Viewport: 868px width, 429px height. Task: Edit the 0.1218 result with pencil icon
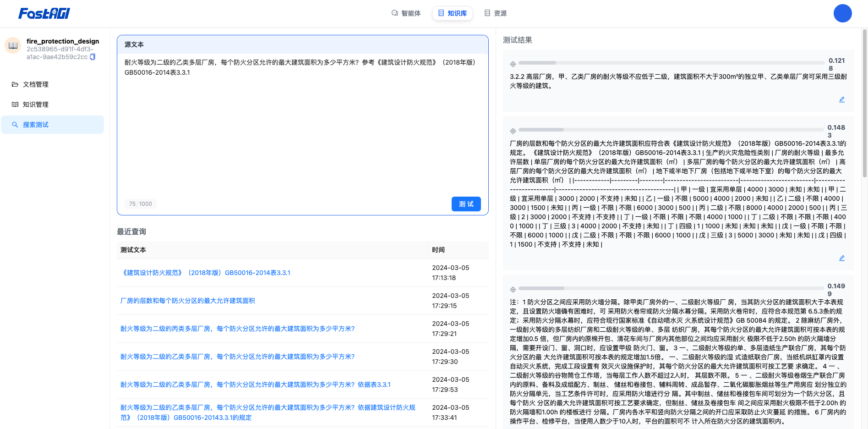coord(842,99)
